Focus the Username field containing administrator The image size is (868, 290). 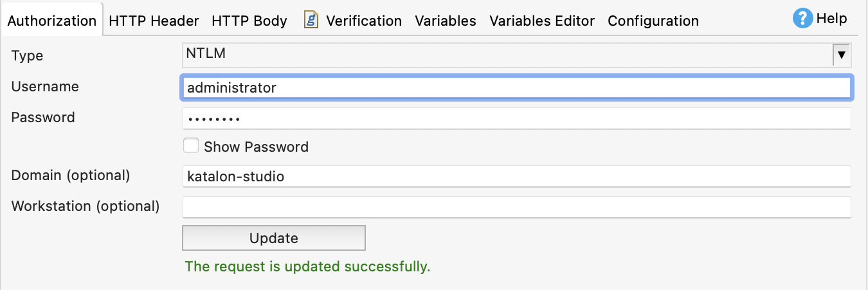pyautogui.click(x=517, y=87)
